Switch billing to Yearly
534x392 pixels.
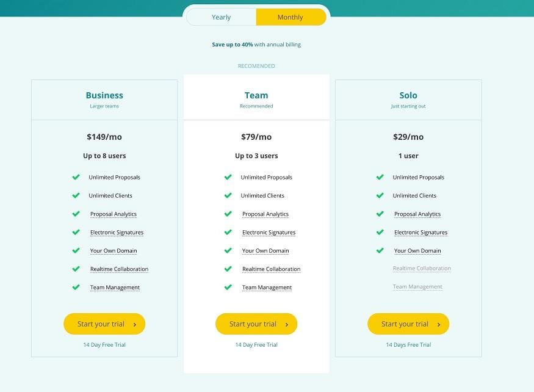221,17
